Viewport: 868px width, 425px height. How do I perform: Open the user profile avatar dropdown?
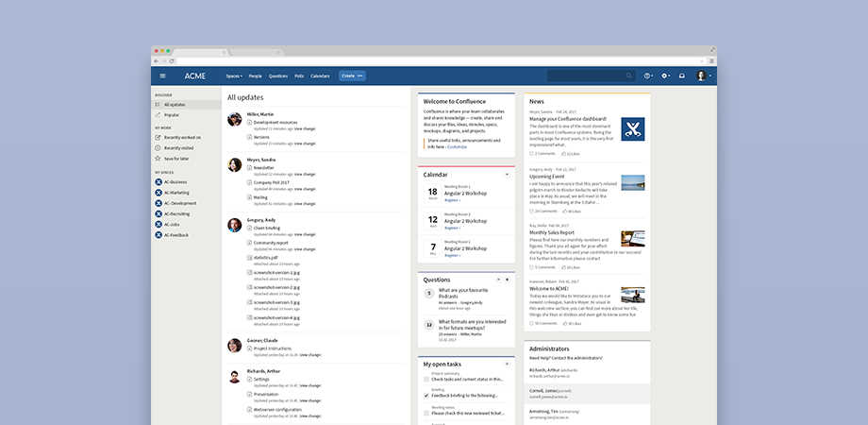point(704,76)
